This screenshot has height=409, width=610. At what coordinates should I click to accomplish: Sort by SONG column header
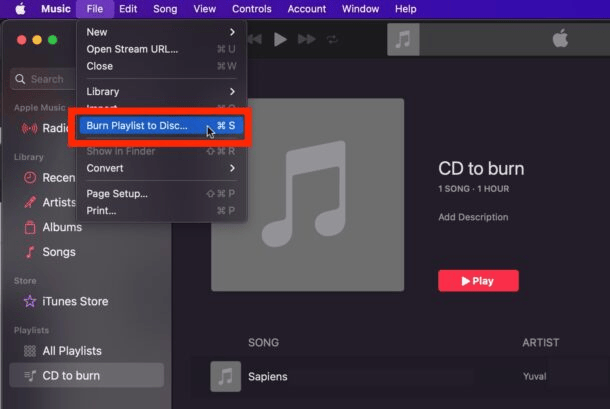263,342
